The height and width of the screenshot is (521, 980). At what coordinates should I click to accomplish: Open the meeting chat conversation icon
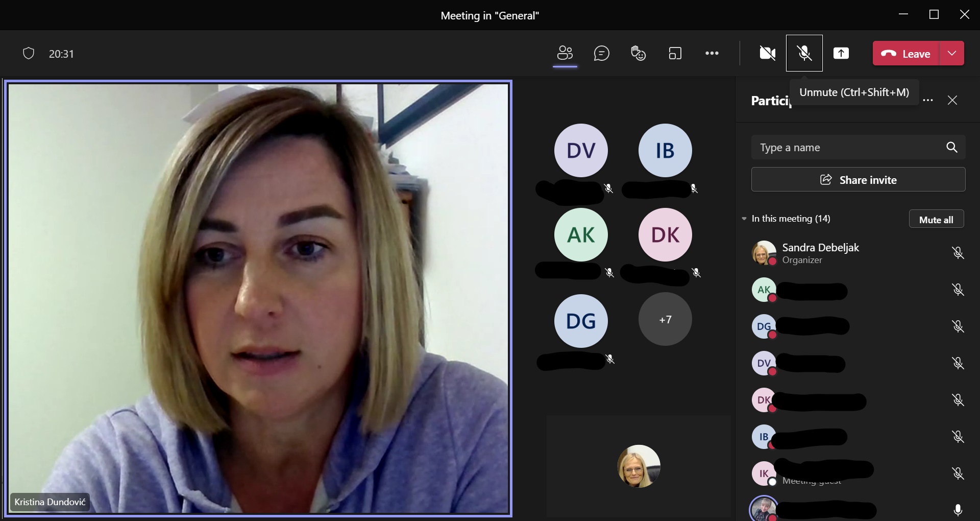point(601,53)
